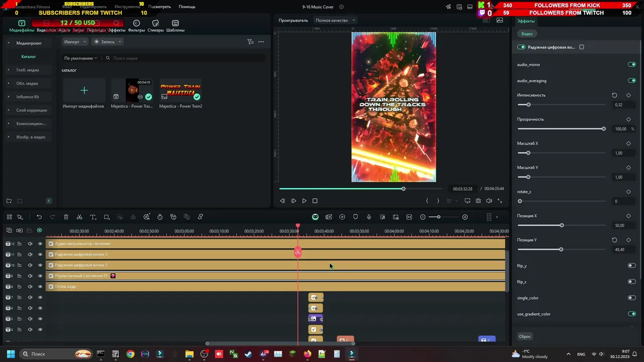
Task: Open the speed timer tool
Action: (x=160, y=217)
